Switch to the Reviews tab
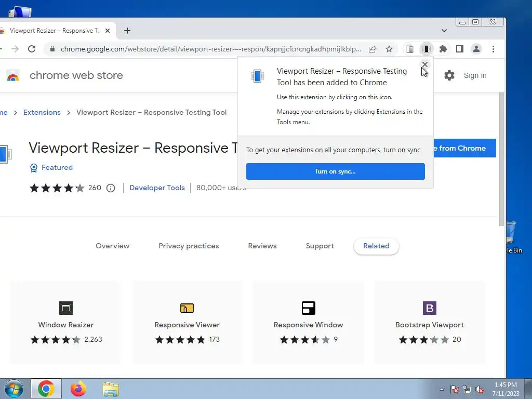This screenshot has height=399, width=532. point(262,246)
